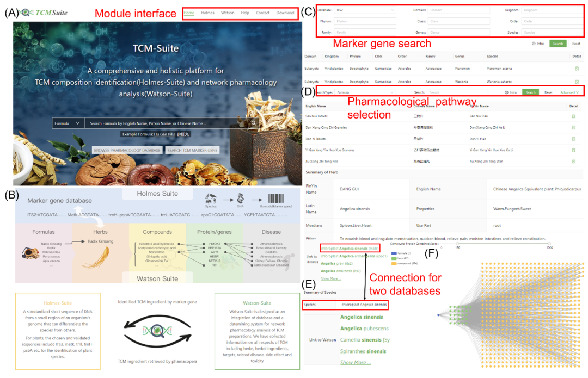Click the Search TCM Marker Gene button

[x=192, y=150]
